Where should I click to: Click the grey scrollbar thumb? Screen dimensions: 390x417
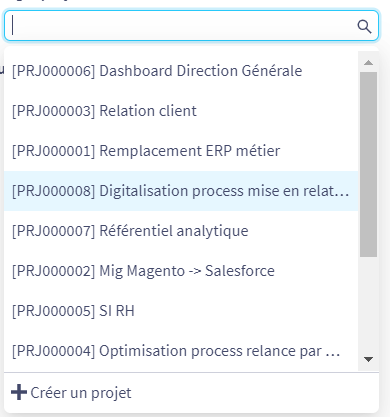coord(368,164)
